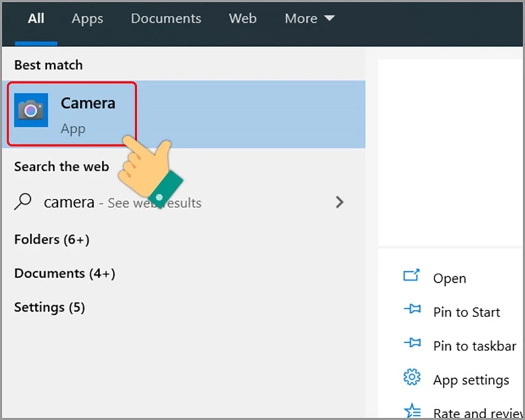Select the Web search tab

pyautogui.click(x=242, y=18)
